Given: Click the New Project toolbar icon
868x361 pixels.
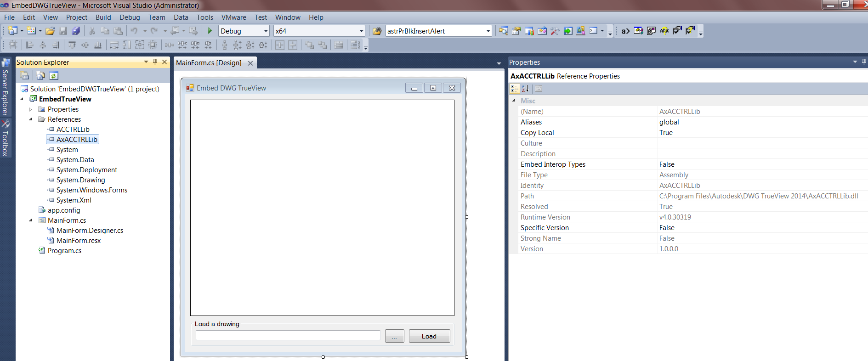Looking at the screenshot, I should tap(13, 31).
